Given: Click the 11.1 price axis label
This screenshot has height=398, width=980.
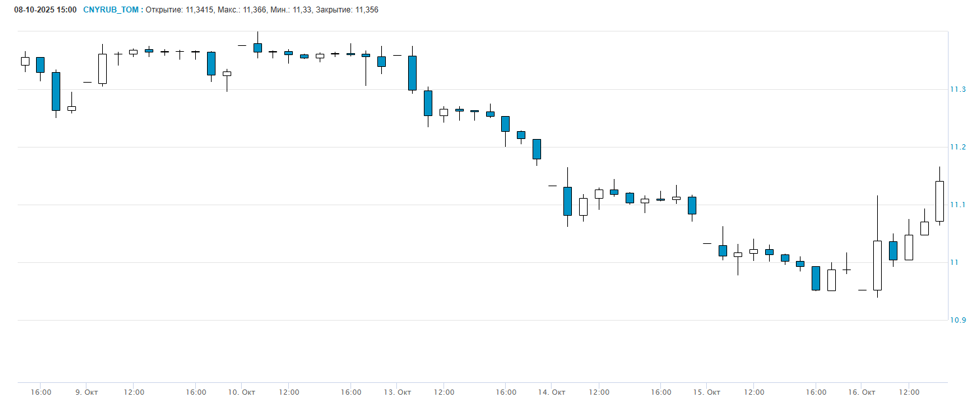Looking at the screenshot, I should click(x=958, y=205).
